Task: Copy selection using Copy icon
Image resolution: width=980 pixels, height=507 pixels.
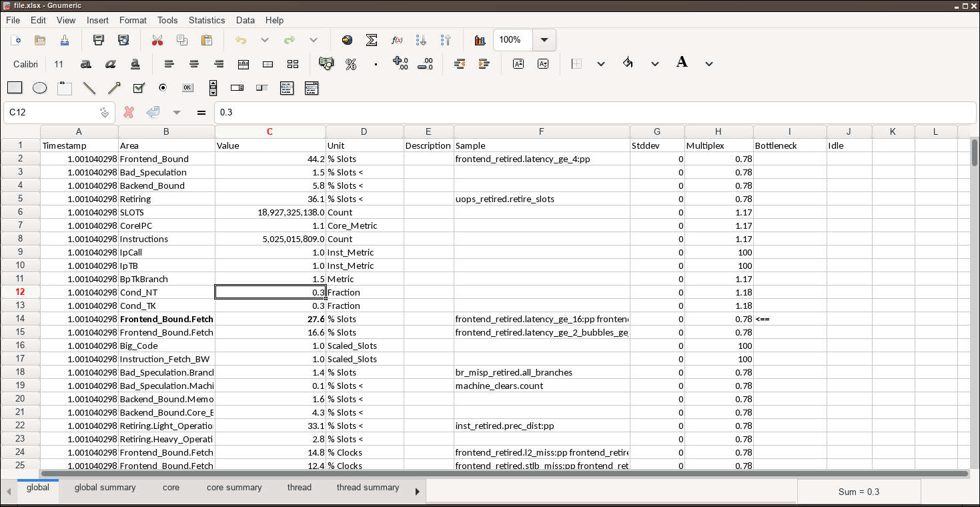Action: pos(182,40)
